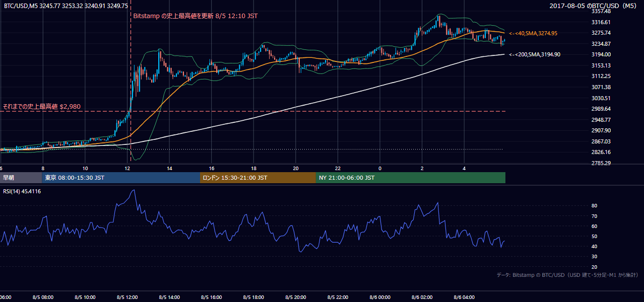
Task: Click hour label 20 under the price chart
Action: [296, 168]
